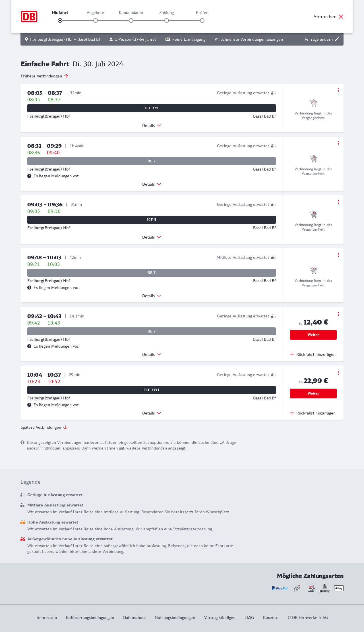Click Weiter for the 12,40 € offer
Image resolution: width=364 pixels, height=632 pixels.
point(313,335)
